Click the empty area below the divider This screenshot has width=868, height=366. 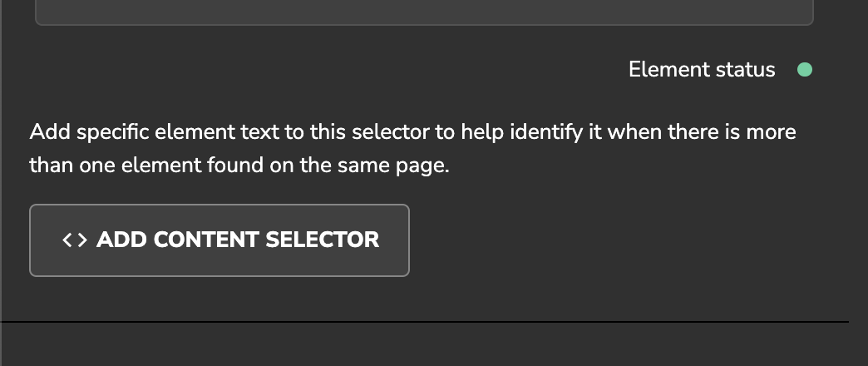[x=424, y=345]
